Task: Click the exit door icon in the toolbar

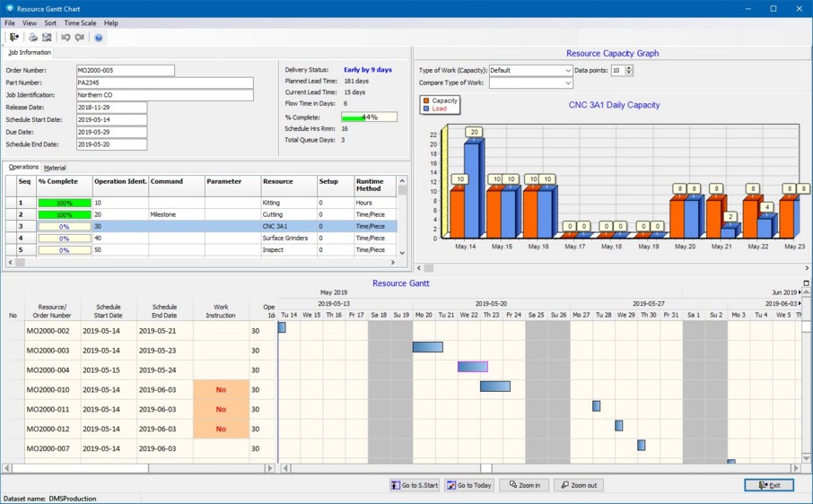Action: (13, 38)
